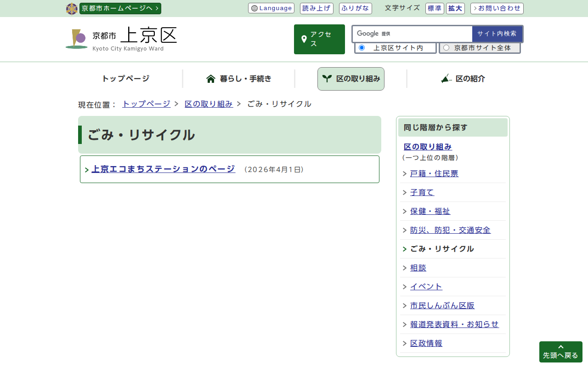Click the sprout icon for 区の取り組み
Screen dimensions: 588x368
click(x=327, y=79)
